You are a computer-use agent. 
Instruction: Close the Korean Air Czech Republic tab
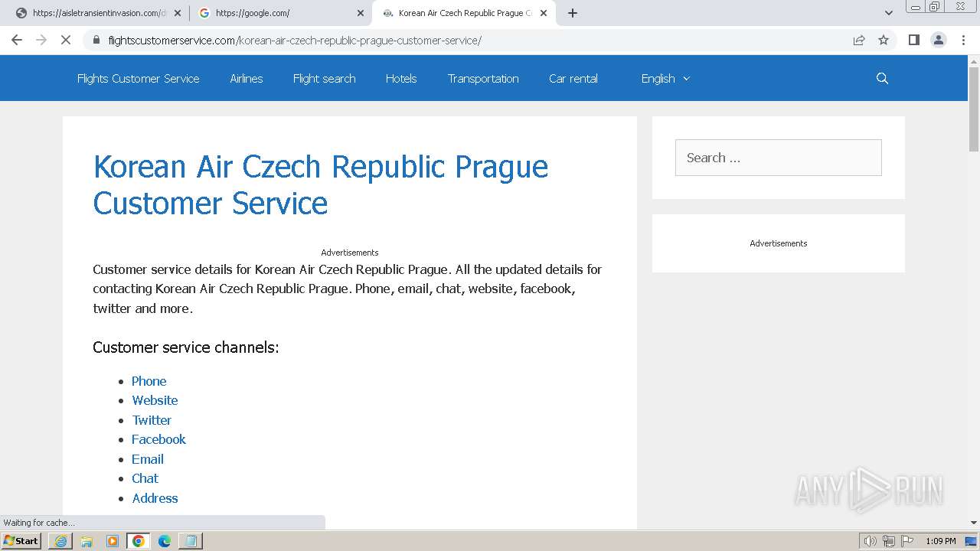pyautogui.click(x=544, y=13)
